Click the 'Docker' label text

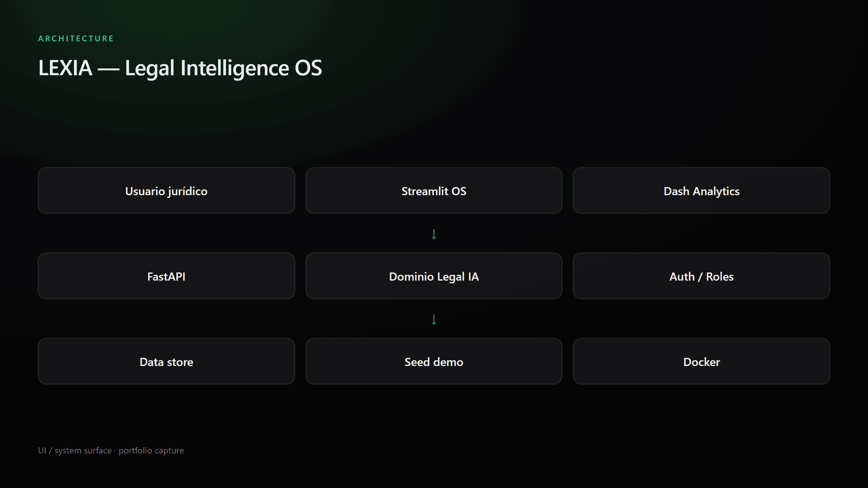701,362
